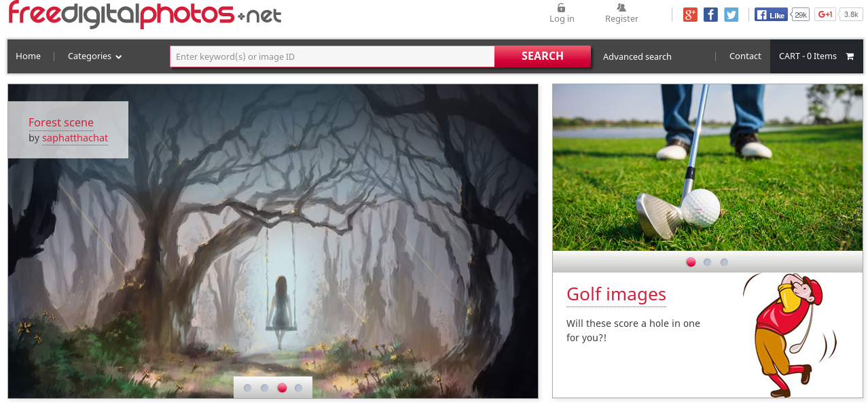Open the Twitter social icon

731,14
